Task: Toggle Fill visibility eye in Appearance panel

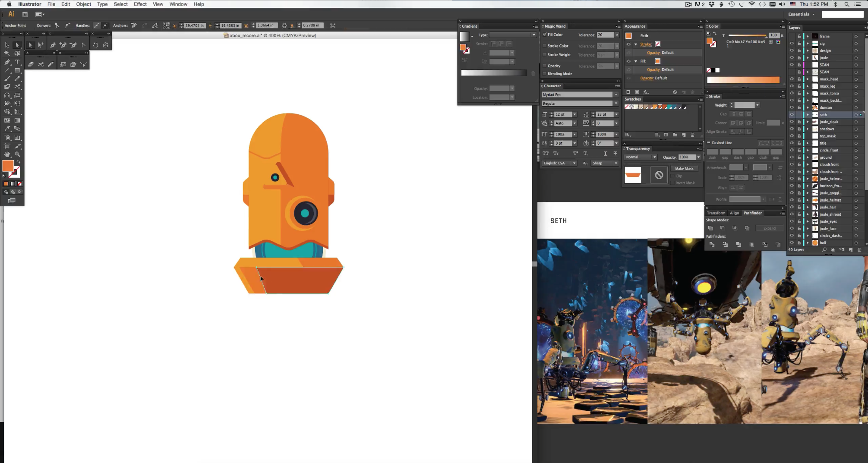Action: [628, 61]
